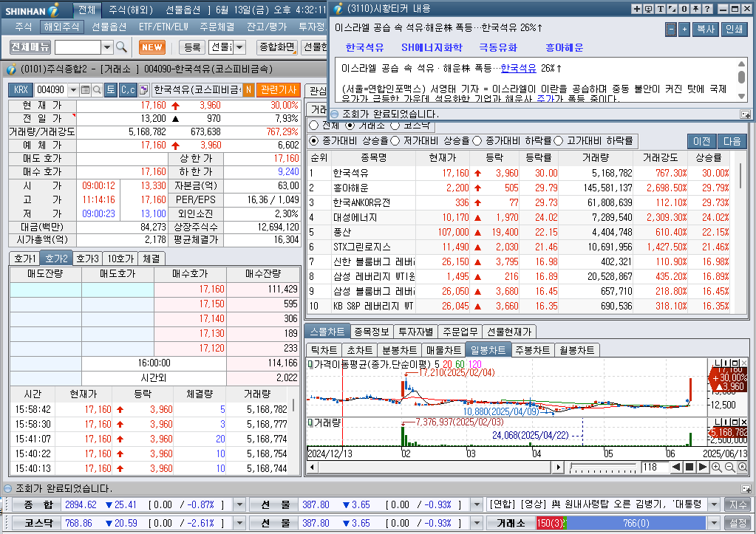Open dropdown after 코스닥 index row
756x534 pixels.
[x=239, y=523]
